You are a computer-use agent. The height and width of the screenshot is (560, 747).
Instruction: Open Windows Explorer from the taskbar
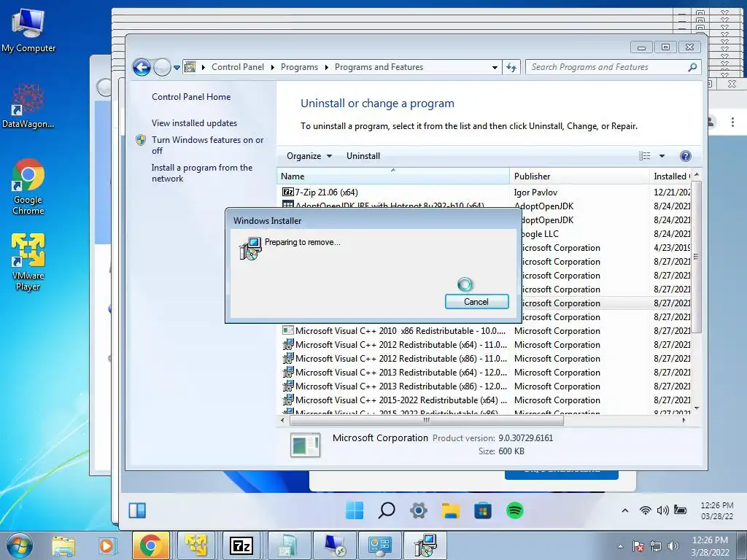coord(63,546)
